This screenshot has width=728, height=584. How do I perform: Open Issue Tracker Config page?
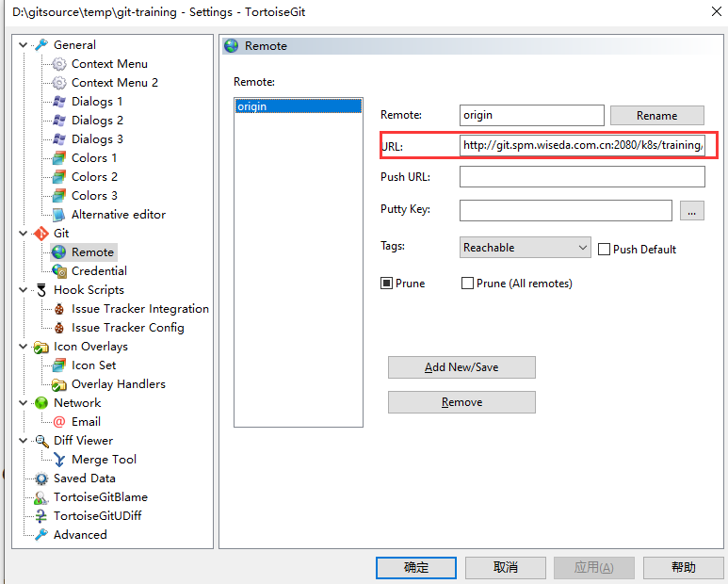128,328
